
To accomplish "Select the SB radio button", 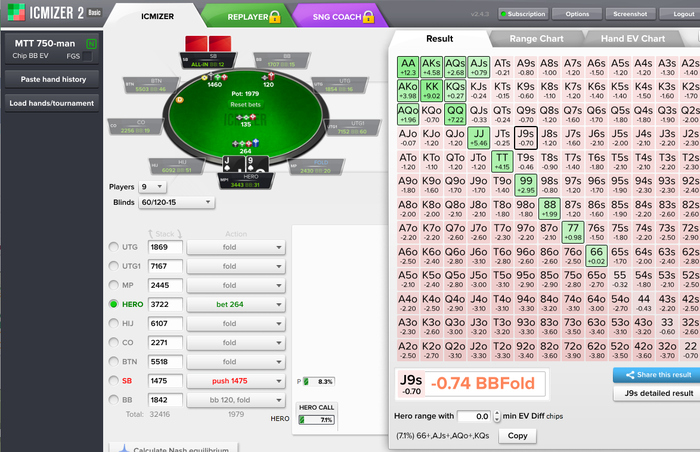I will click(113, 381).
